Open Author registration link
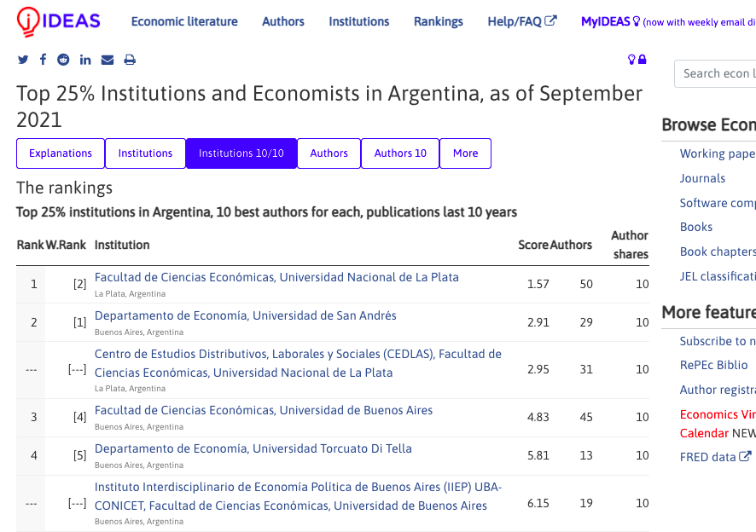The height and width of the screenshot is (532, 756). pos(718,390)
